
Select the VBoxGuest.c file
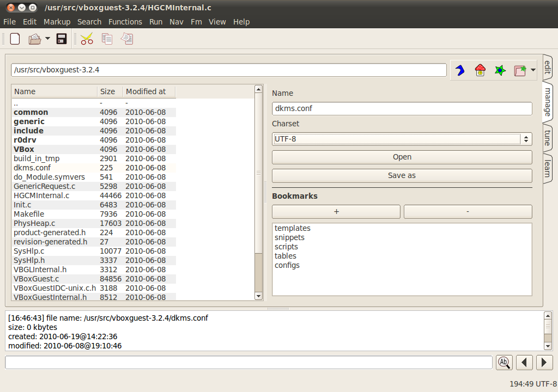(x=94, y=279)
